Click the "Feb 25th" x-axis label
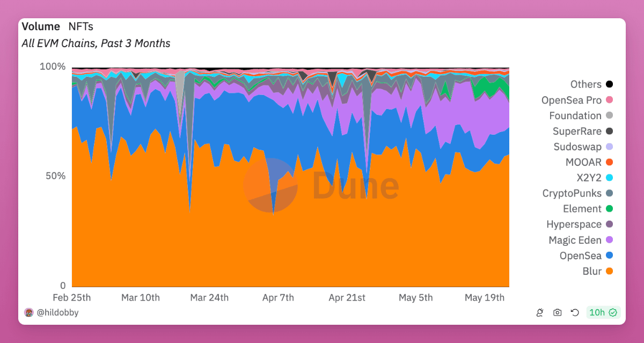 pyautogui.click(x=72, y=297)
